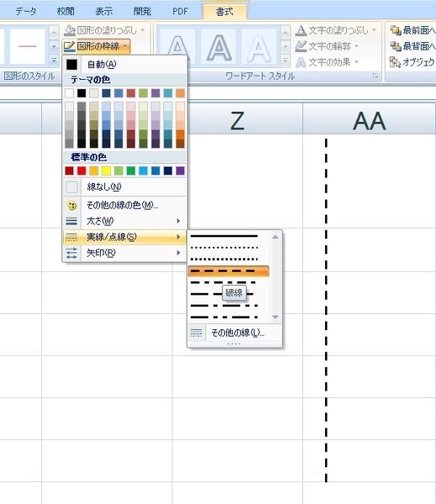Choose the highlighted 破線 dash style
Image resolution: width=436 pixels, height=504 pixels.
click(x=229, y=271)
